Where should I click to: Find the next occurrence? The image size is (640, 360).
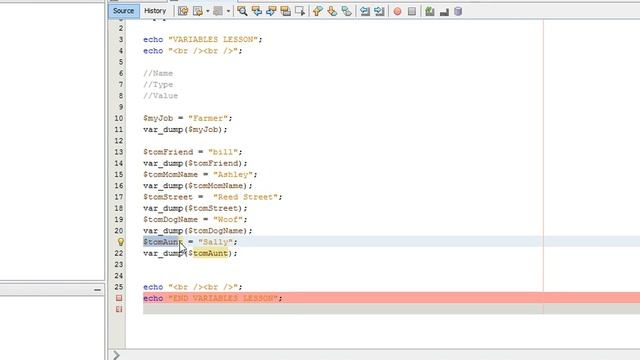[x=271, y=11]
